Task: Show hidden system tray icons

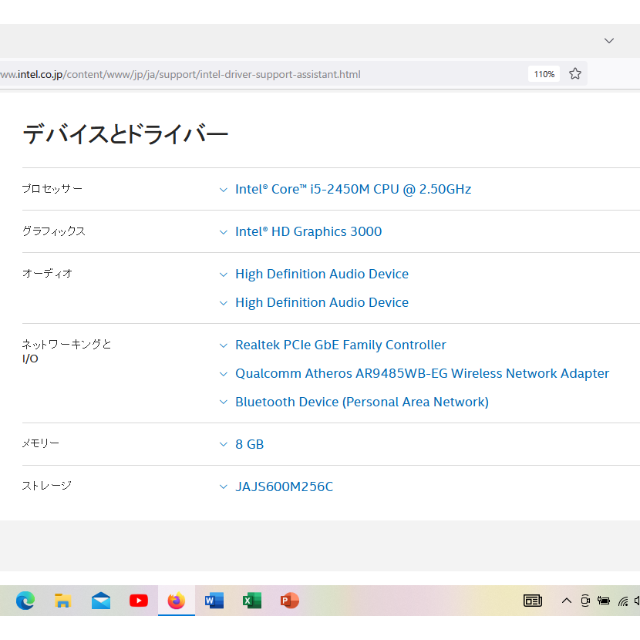Action: pyautogui.click(x=567, y=600)
